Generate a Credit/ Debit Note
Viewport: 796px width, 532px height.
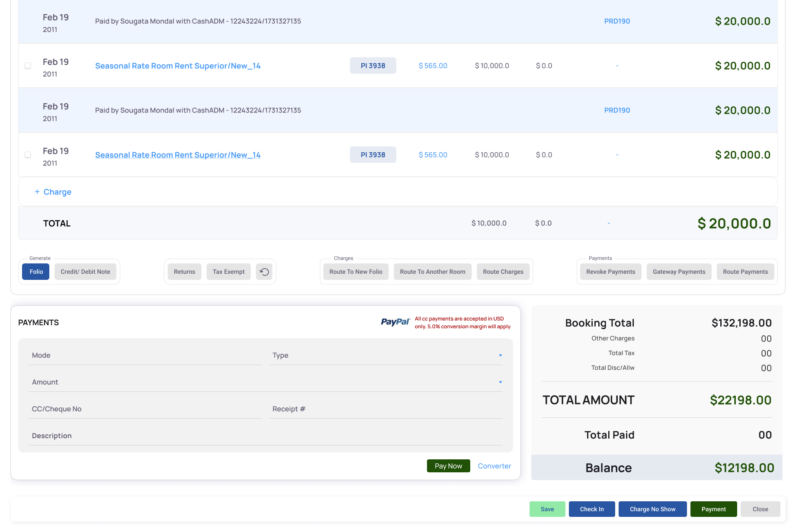coord(85,272)
